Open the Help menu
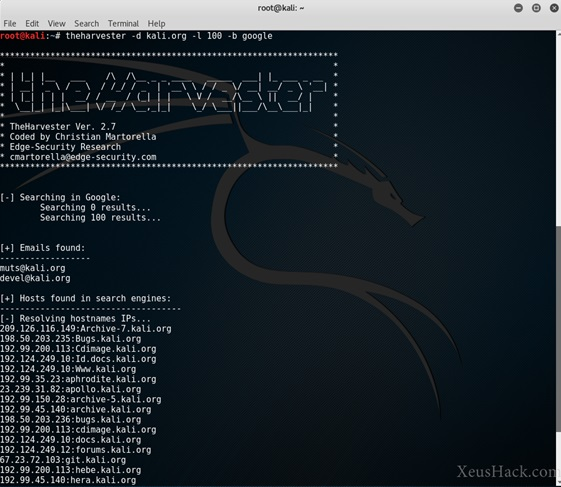Viewport: 561px width, 487px height. click(156, 24)
